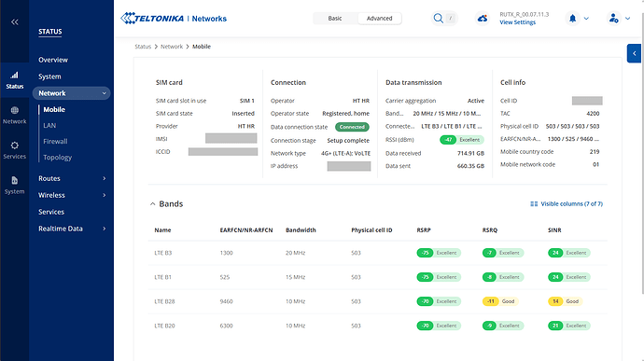Go to Status breadcrumb
Screen dimensions: 644x361
(x=143, y=47)
